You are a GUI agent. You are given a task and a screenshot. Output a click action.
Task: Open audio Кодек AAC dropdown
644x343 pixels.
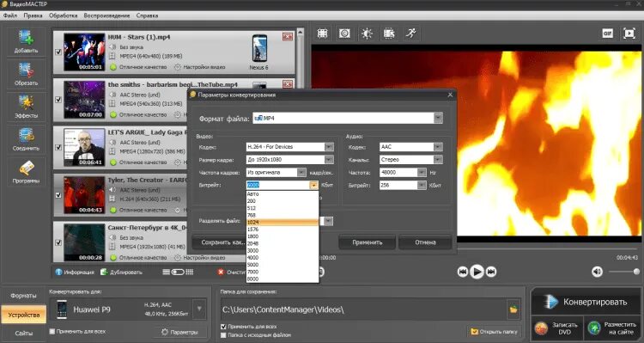tap(438, 147)
